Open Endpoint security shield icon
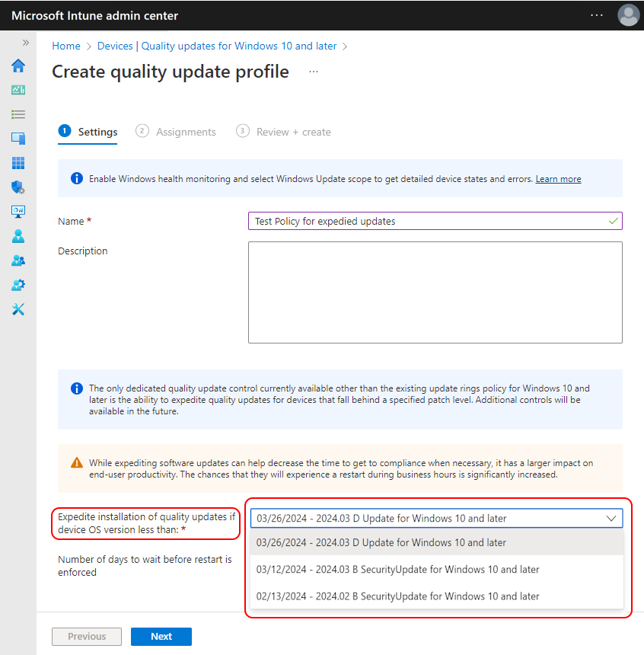Screen dimensions: 644x655 (18, 187)
